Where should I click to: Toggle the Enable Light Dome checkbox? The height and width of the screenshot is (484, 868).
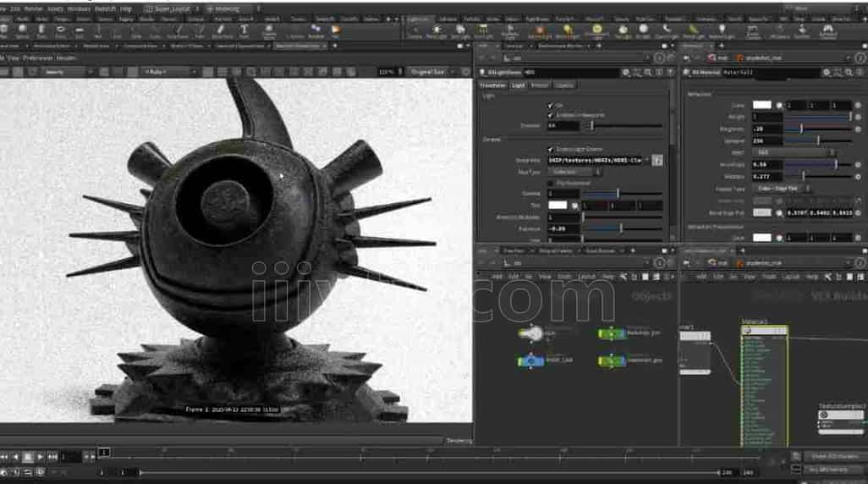[550, 150]
